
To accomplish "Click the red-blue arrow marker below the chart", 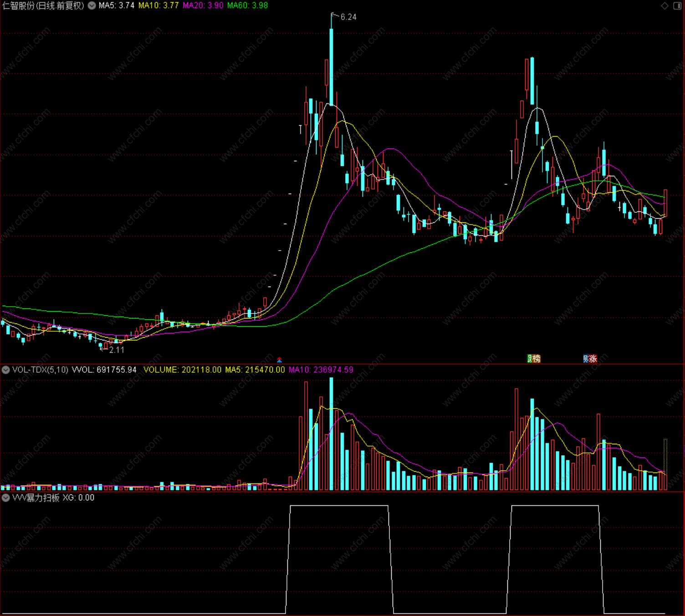I will coord(279,360).
